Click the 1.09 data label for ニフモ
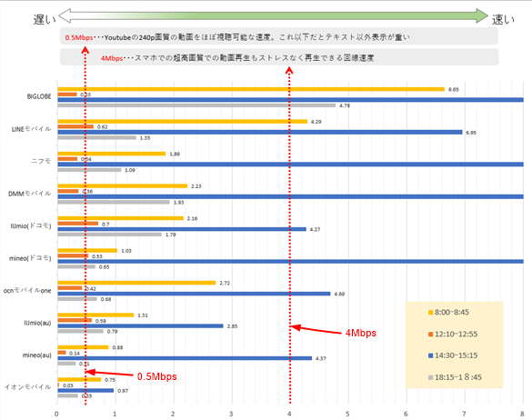Screen dimensions: 532x420 pyautogui.click(x=130, y=170)
